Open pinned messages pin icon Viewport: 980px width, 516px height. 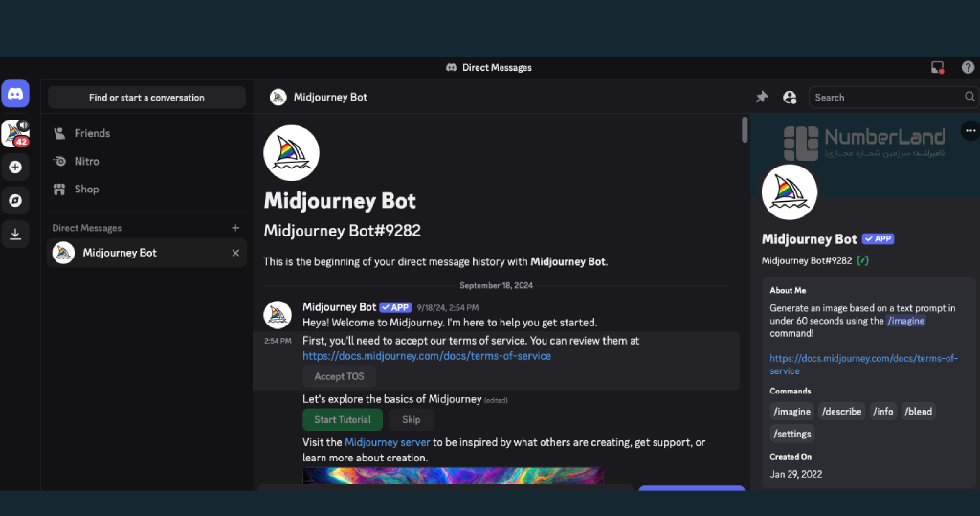762,97
